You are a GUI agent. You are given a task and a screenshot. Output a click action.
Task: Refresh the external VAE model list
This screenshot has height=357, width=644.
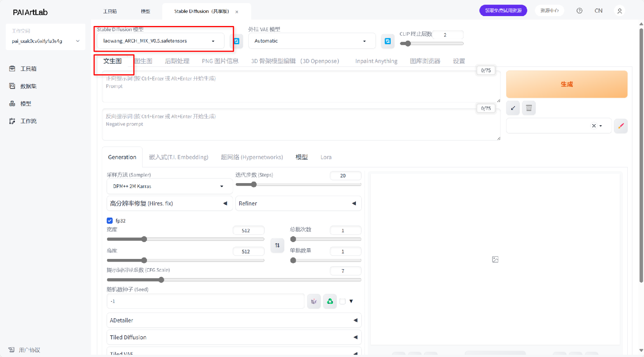click(388, 41)
